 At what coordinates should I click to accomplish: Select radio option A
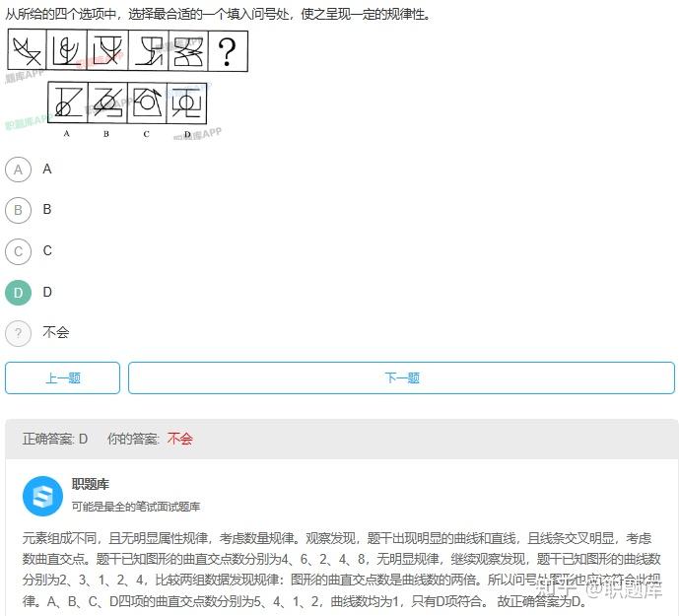click(18, 170)
